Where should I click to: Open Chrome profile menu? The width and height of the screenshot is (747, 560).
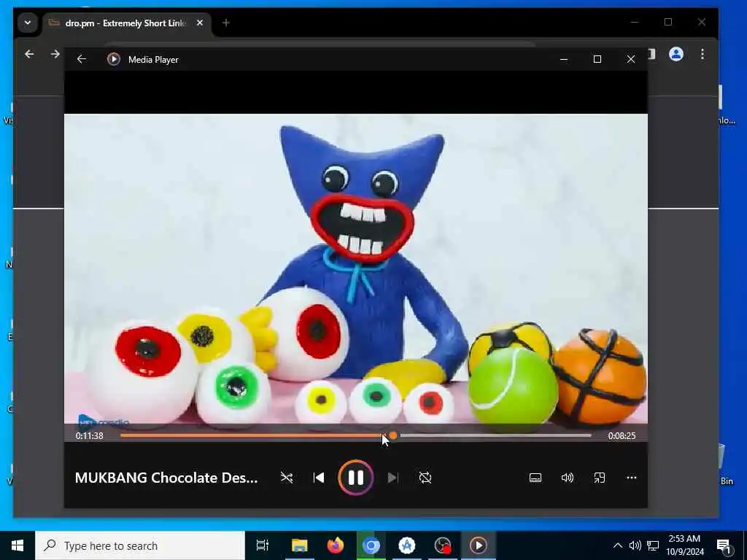676,54
